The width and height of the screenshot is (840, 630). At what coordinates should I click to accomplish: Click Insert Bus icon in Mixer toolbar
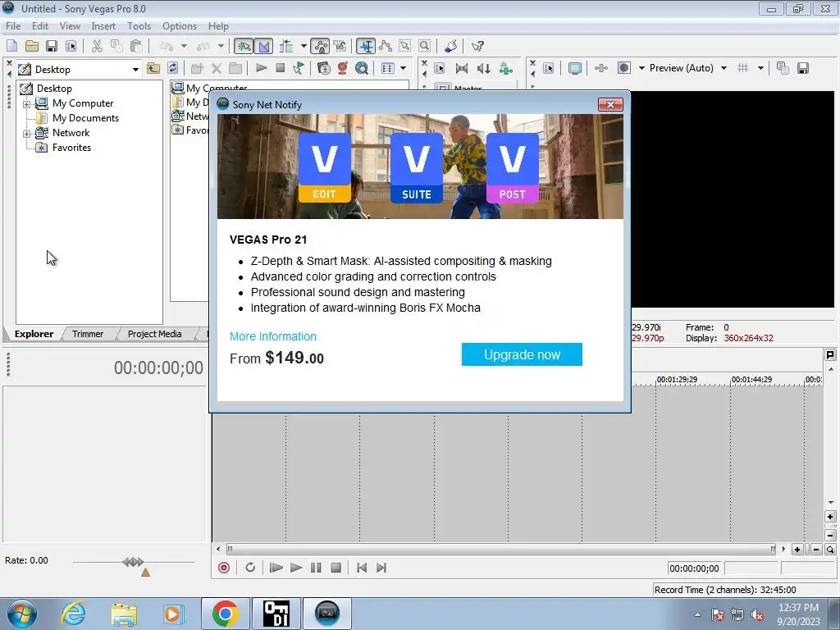505,68
